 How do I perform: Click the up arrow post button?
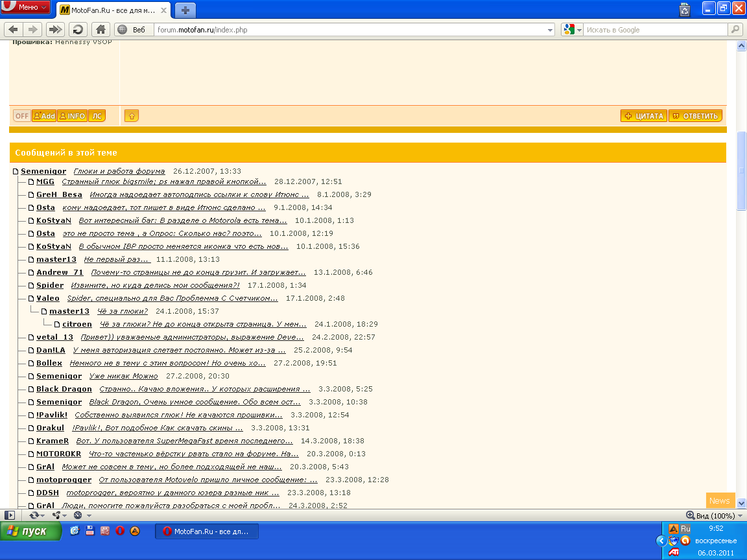[x=132, y=116]
